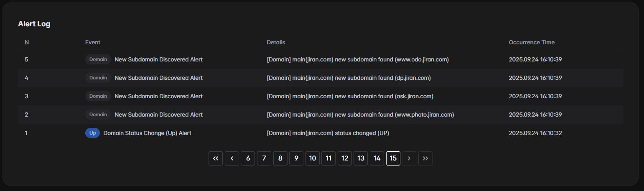Click Domain badge for ask.jiran.com alert

tap(98, 96)
